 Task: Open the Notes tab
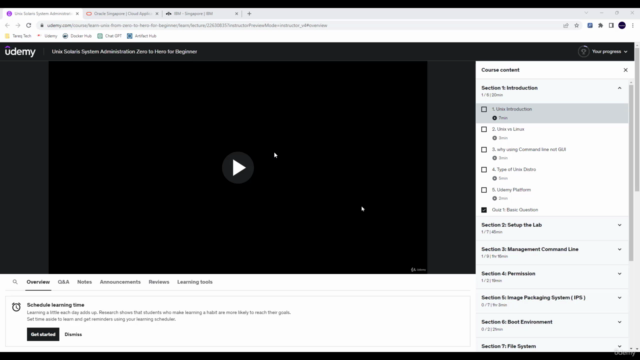[x=84, y=282]
